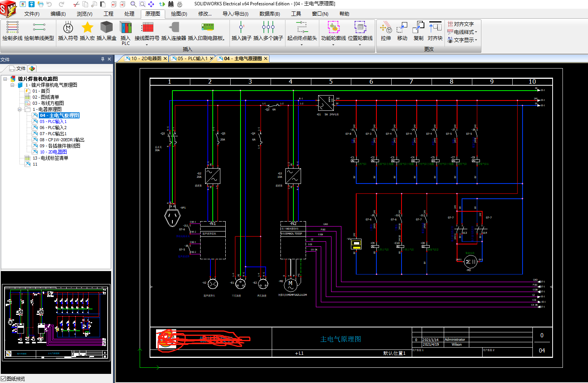Close the 文件 side panel
Image resolution: width=588 pixels, height=383 pixels.
109,59
